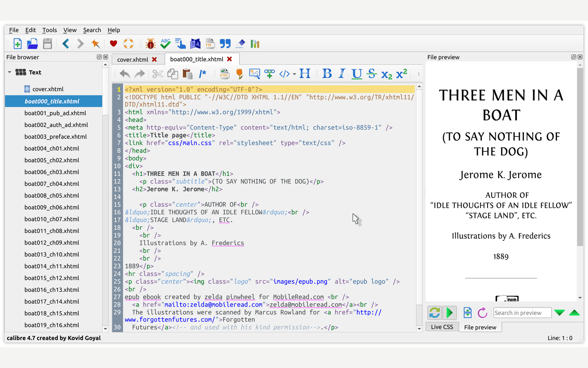Show more editor toolbar options via the overflow dots
The width and height of the screenshot is (588, 368).
tap(419, 74)
